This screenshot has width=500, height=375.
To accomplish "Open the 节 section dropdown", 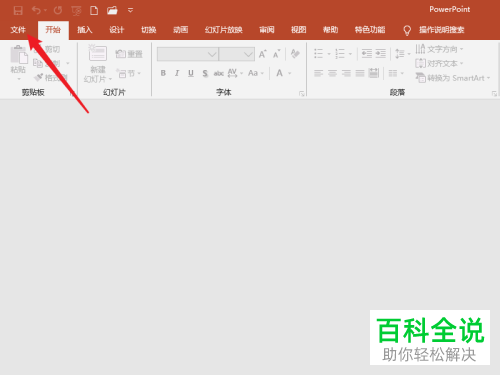I will coord(128,73).
